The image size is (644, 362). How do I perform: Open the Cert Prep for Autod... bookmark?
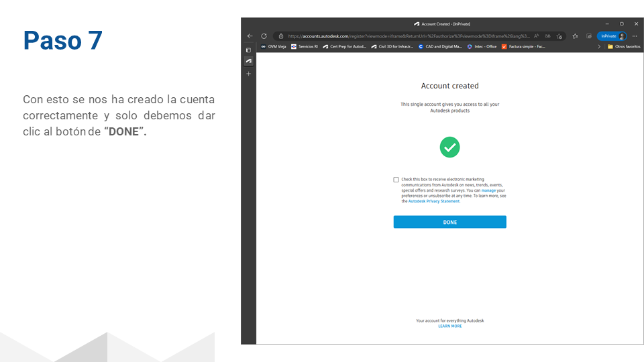(344, 47)
